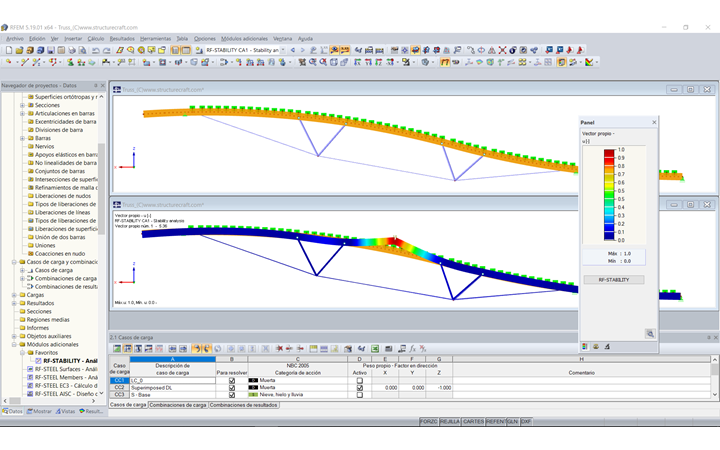The image size is (720, 450).
Task: Click the RF-STABILITY button in Panel
Action: click(614, 280)
